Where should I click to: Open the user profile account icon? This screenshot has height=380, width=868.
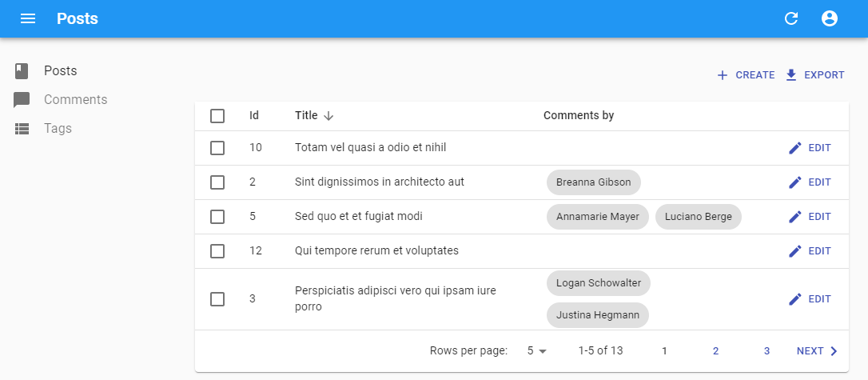(x=830, y=18)
